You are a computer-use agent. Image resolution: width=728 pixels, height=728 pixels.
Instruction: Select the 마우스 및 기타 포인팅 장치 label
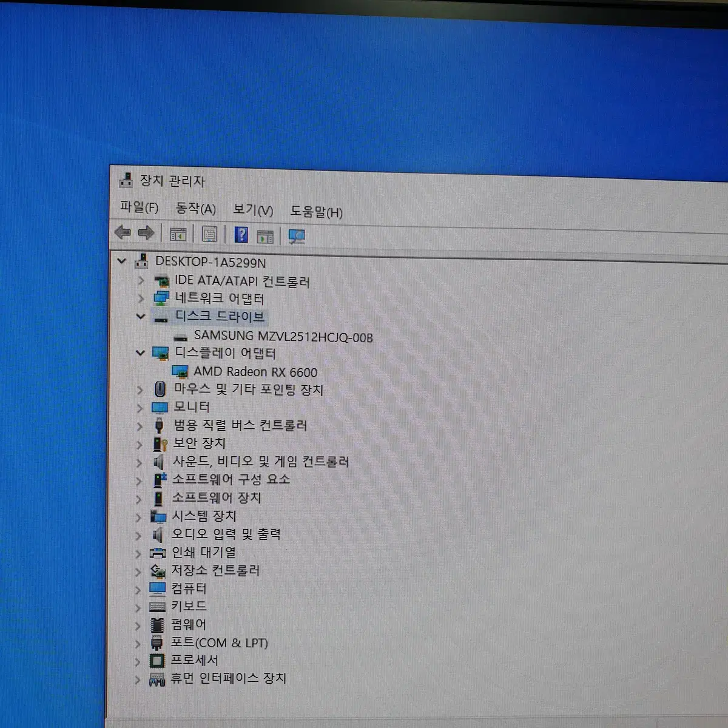pyautogui.click(x=249, y=389)
